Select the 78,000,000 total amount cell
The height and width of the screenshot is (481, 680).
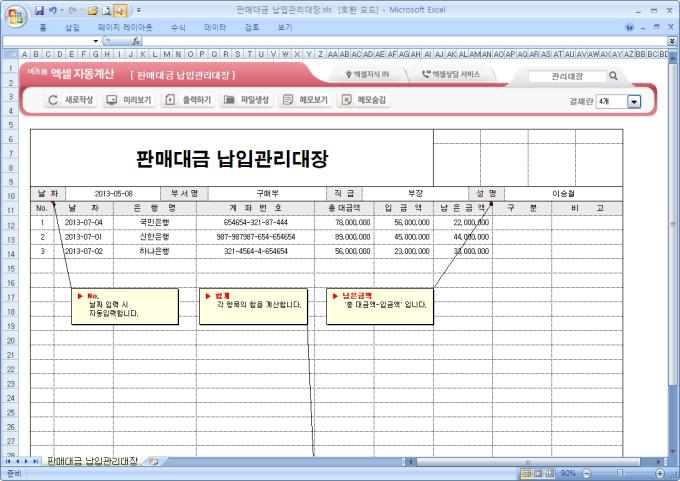[x=344, y=223]
